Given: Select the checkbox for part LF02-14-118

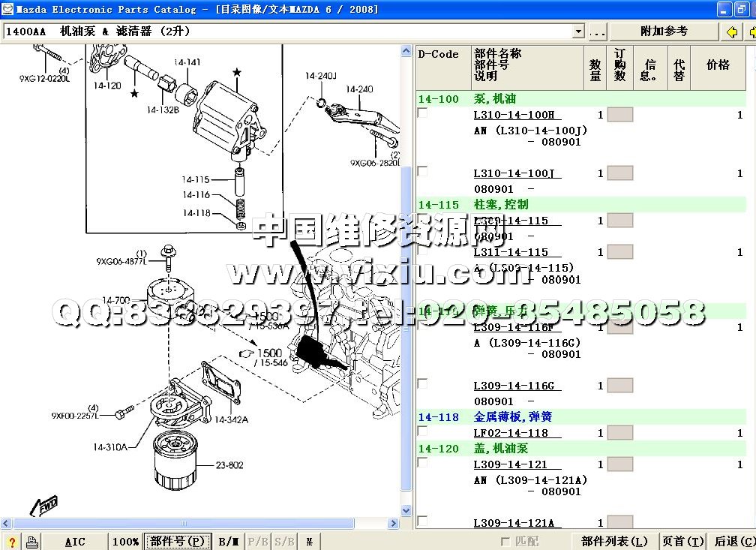Looking at the screenshot, I should pyautogui.click(x=423, y=431).
